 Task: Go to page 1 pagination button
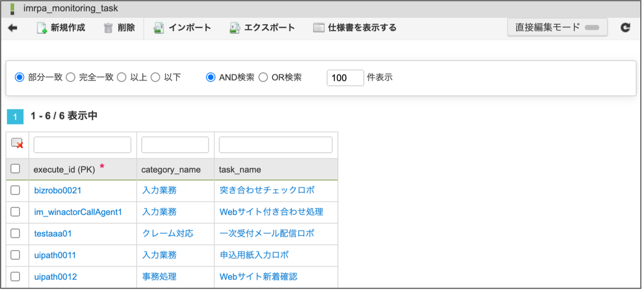pyautogui.click(x=16, y=117)
